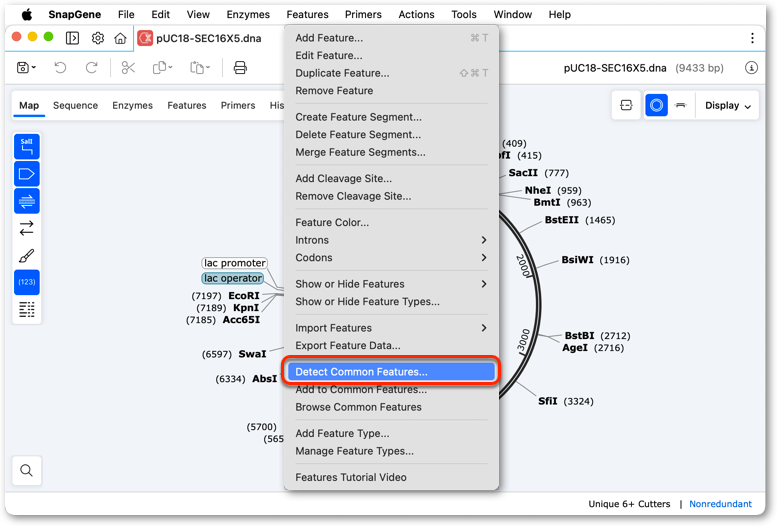Image resolution: width=777 pixels, height=526 pixels.
Task: Click the Nonredundant link
Action: click(x=721, y=504)
